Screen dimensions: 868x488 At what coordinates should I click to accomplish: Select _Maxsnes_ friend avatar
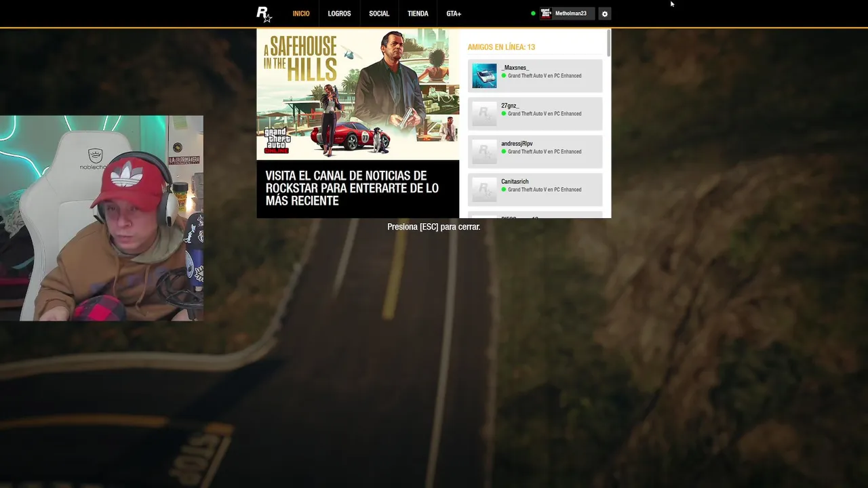(484, 76)
